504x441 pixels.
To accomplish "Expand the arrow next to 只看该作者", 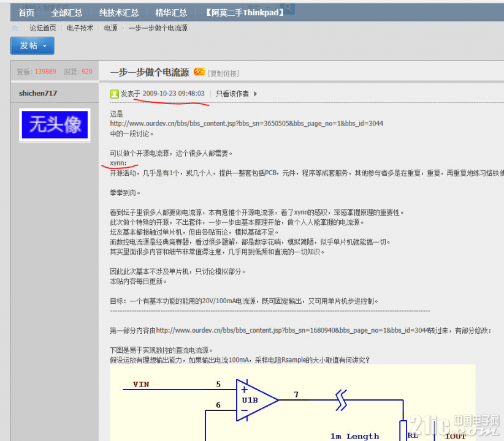I will 255,94.
